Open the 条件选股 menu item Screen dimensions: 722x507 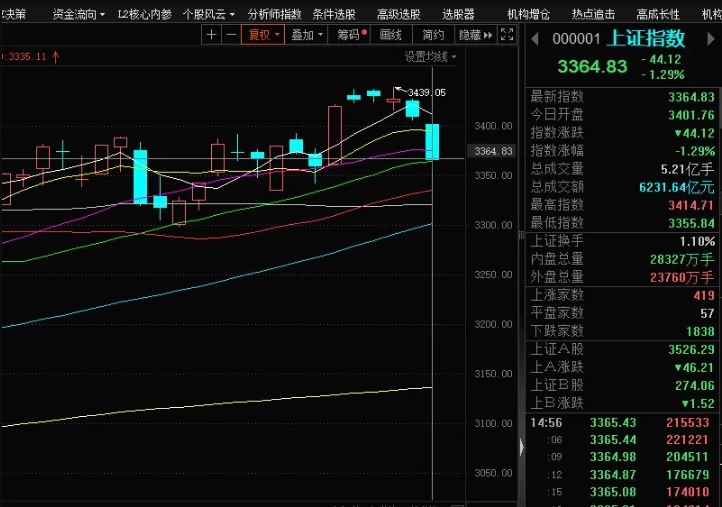(334, 15)
